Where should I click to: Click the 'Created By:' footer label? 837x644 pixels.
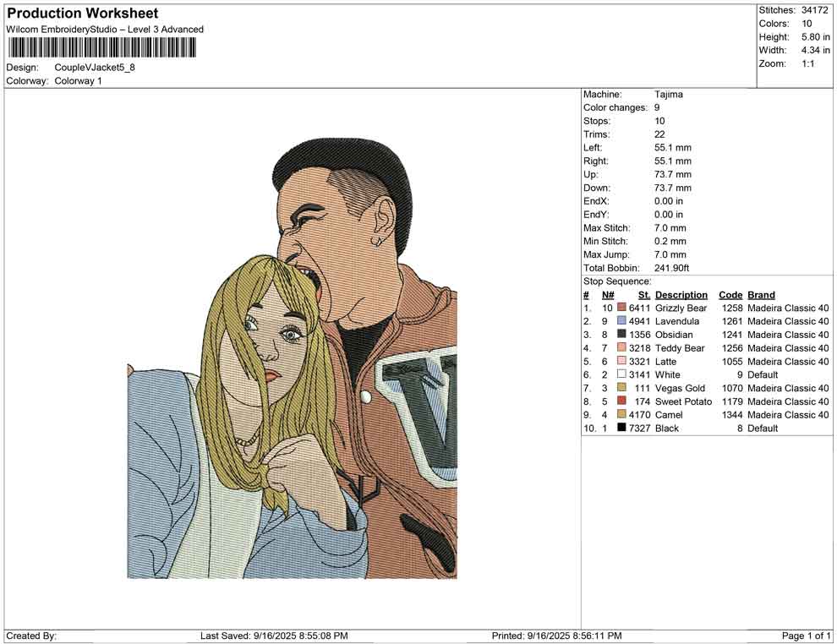31,636
